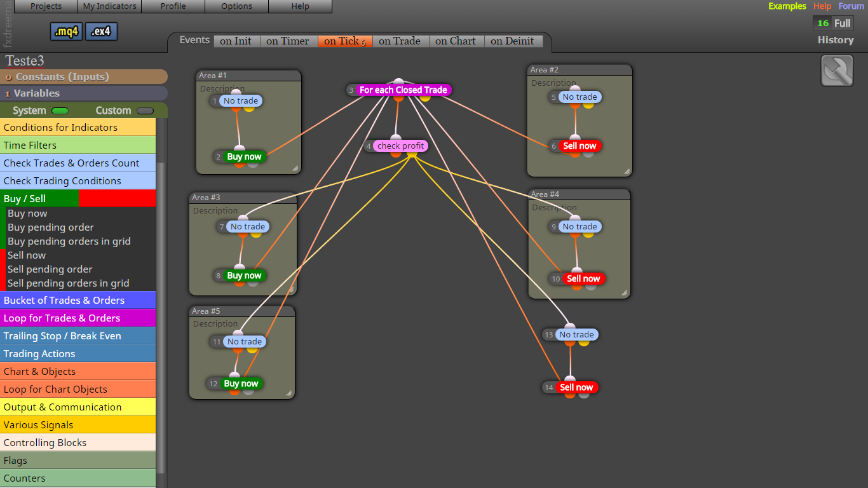Expand the Trading Actions category
The height and width of the screenshot is (488, 868).
[78, 354]
